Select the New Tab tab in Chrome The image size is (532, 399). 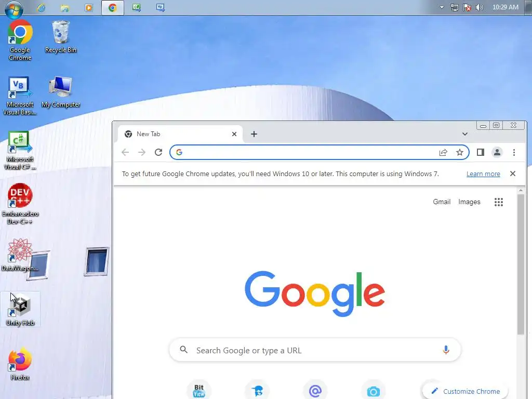click(180, 134)
